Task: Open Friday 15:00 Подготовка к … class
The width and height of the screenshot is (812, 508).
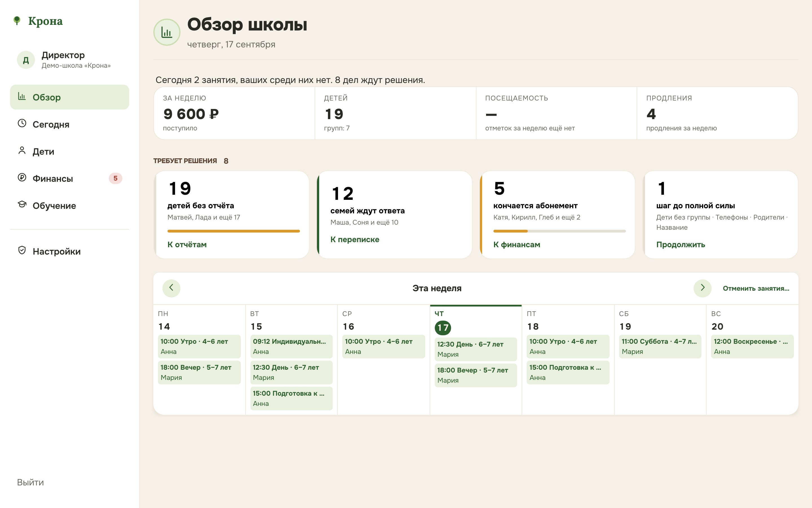Action: 568,372
